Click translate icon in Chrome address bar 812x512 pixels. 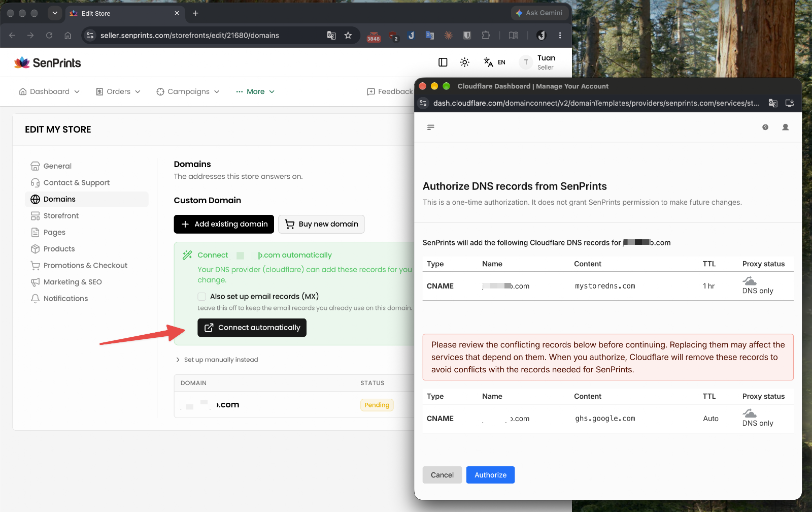[x=331, y=36]
